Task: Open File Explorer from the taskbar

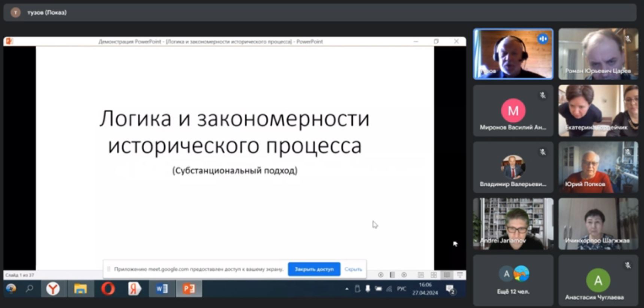Action: [x=80, y=289]
